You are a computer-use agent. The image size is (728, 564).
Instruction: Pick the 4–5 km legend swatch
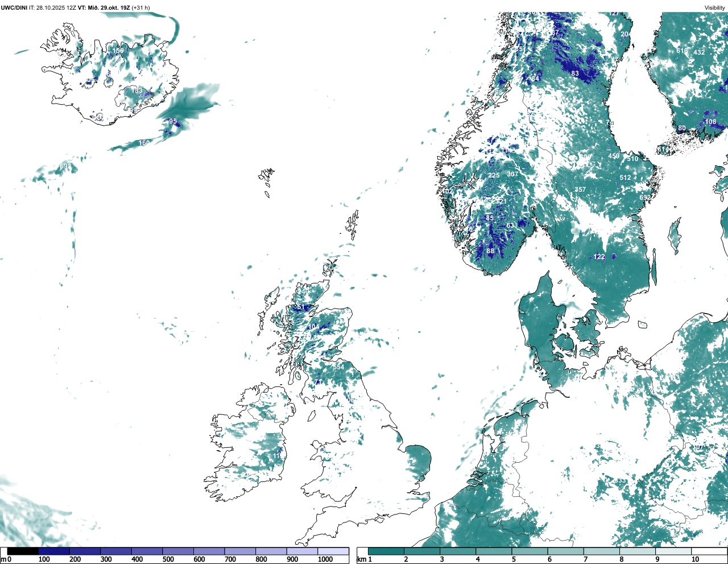click(494, 551)
